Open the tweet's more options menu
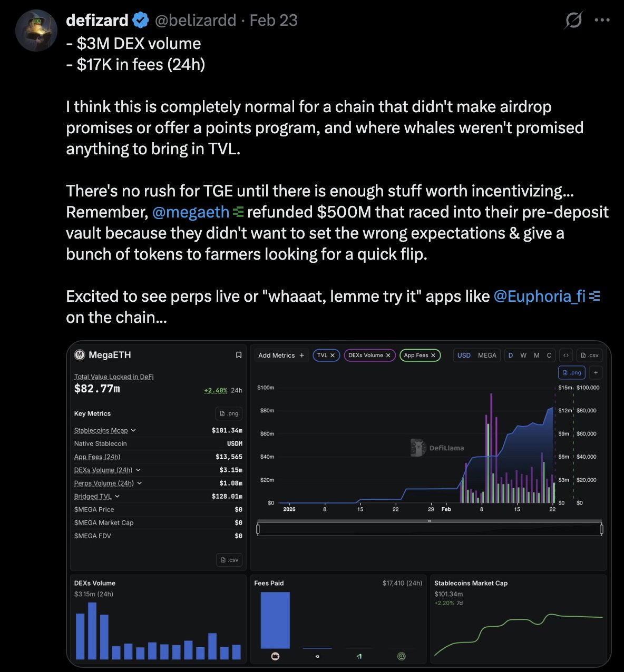Image resolution: width=624 pixels, height=672 pixels. coord(602,21)
